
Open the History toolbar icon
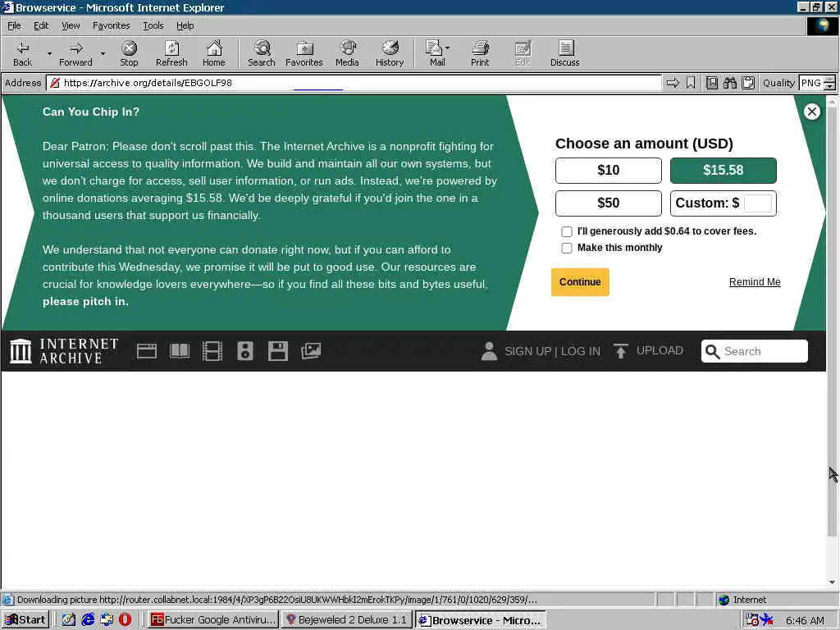coord(390,53)
